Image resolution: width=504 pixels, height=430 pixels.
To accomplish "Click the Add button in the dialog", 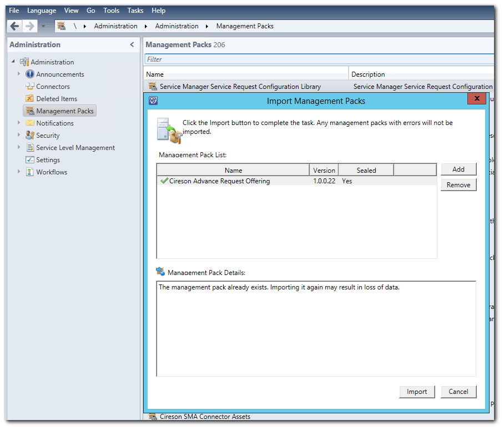I will [458, 169].
